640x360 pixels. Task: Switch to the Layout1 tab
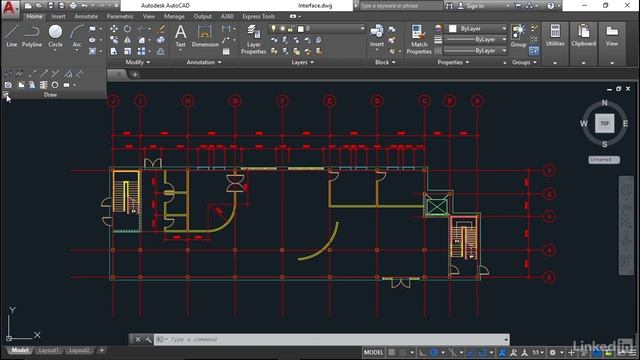click(49, 351)
